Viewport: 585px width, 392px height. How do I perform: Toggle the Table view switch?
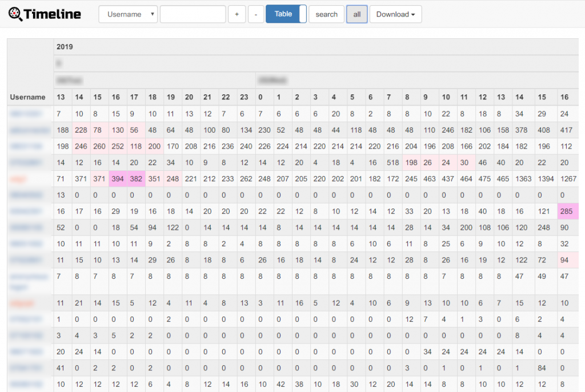click(x=286, y=14)
